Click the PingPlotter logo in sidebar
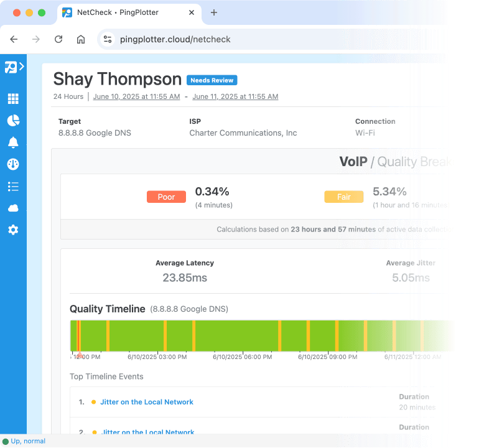This screenshot has width=479, height=448. tap(11, 67)
